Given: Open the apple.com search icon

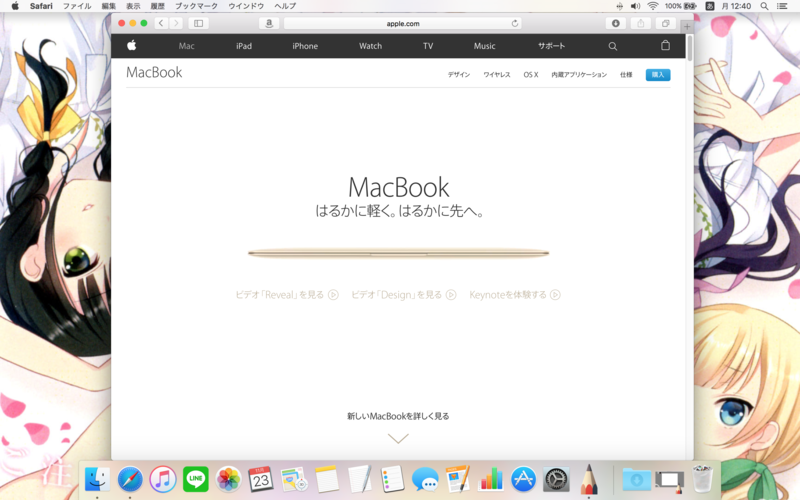Looking at the screenshot, I should click(613, 46).
